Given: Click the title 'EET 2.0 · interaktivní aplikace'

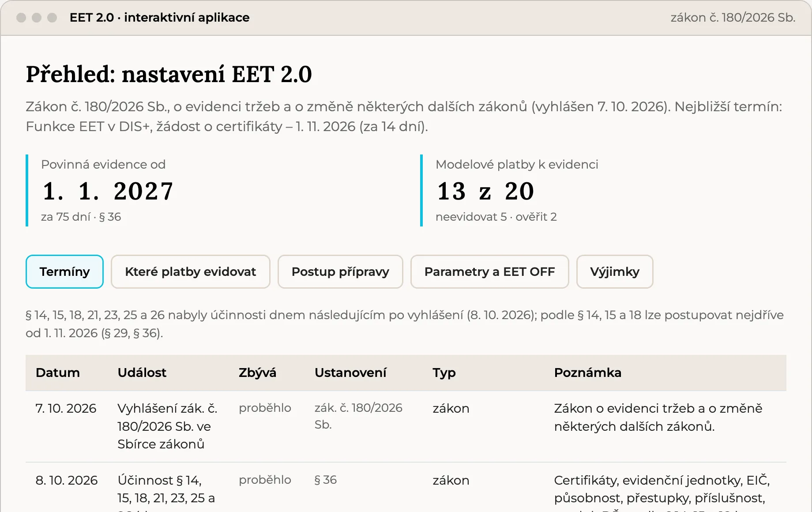Looking at the screenshot, I should (160, 18).
